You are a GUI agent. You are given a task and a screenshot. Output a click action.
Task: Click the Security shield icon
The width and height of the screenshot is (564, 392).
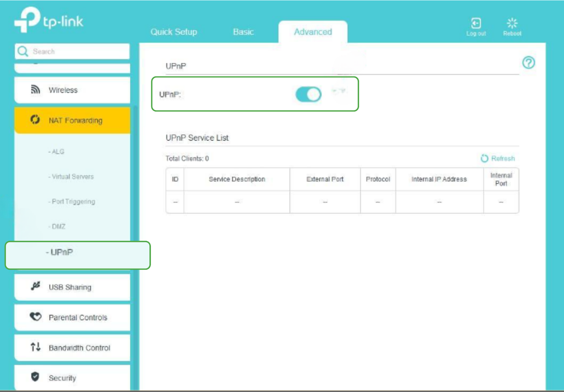[35, 377]
